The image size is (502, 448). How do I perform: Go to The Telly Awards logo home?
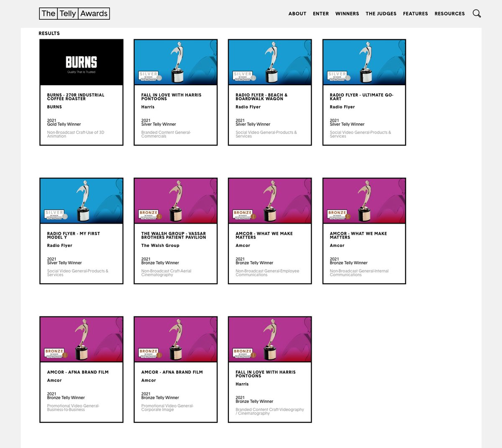74,13
